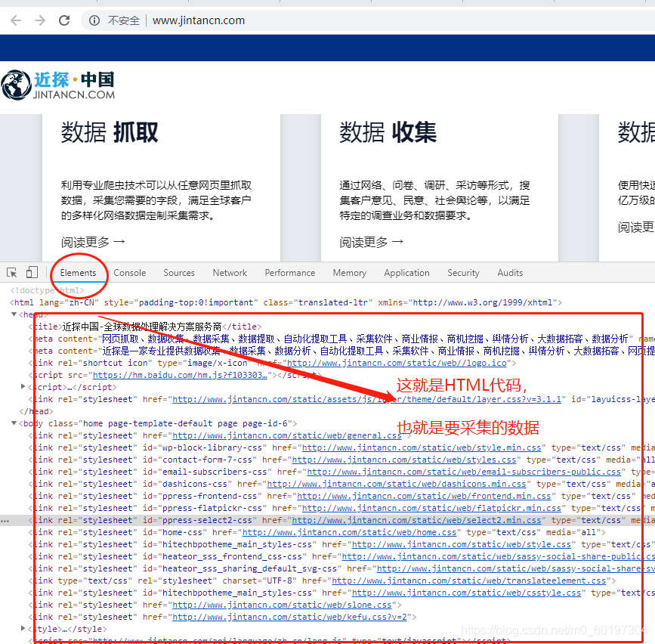Select the title element row
This screenshot has width=655, height=644.
coord(145,327)
